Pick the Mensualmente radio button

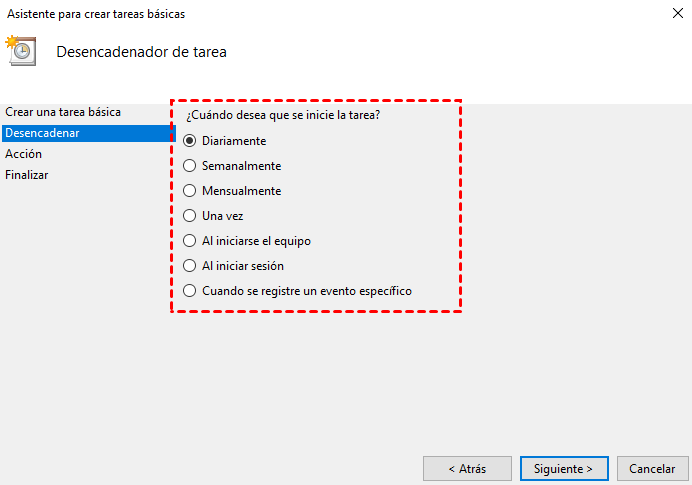tap(190, 191)
